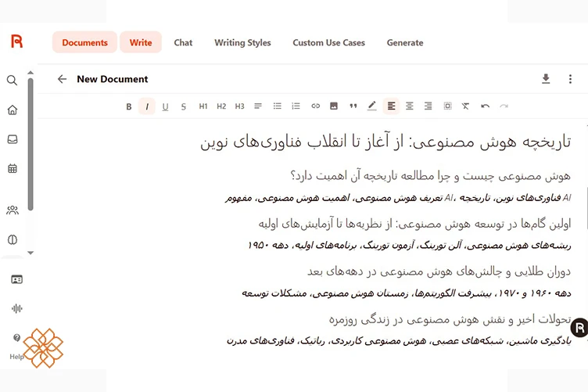Open the three-dot more options menu
588x392 pixels.
[x=570, y=79]
